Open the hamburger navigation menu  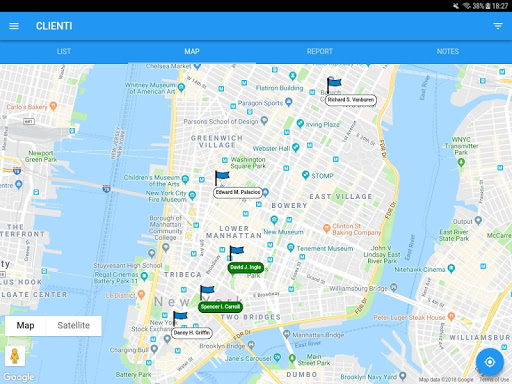tap(14, 26)
